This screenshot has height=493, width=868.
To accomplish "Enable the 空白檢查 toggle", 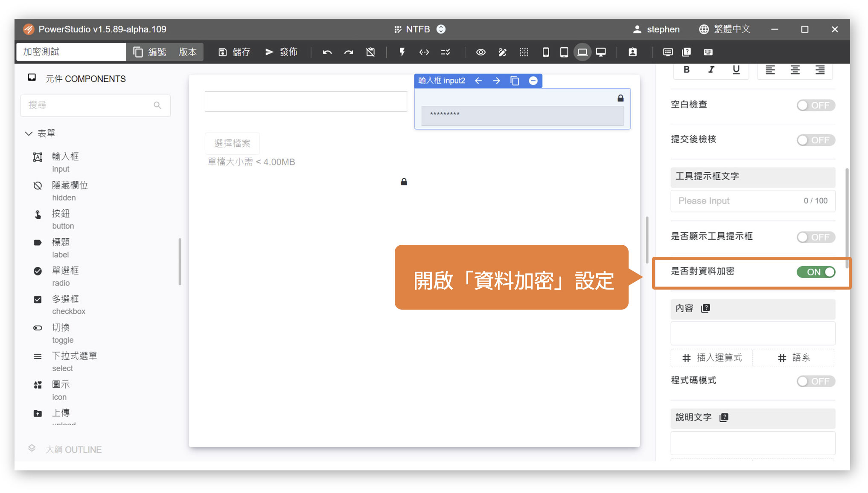I will pyautogui.click(x=815, y=105).
